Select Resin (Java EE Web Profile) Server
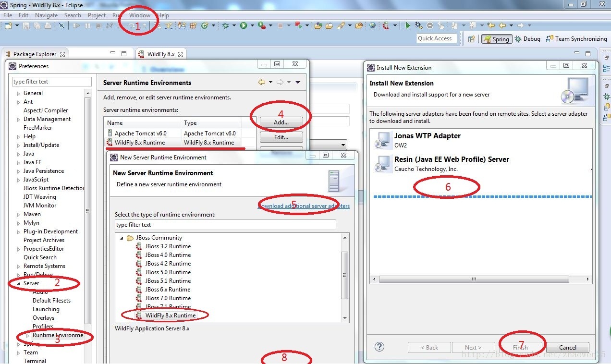Screen dimensions: 611x364 (480, 164)
